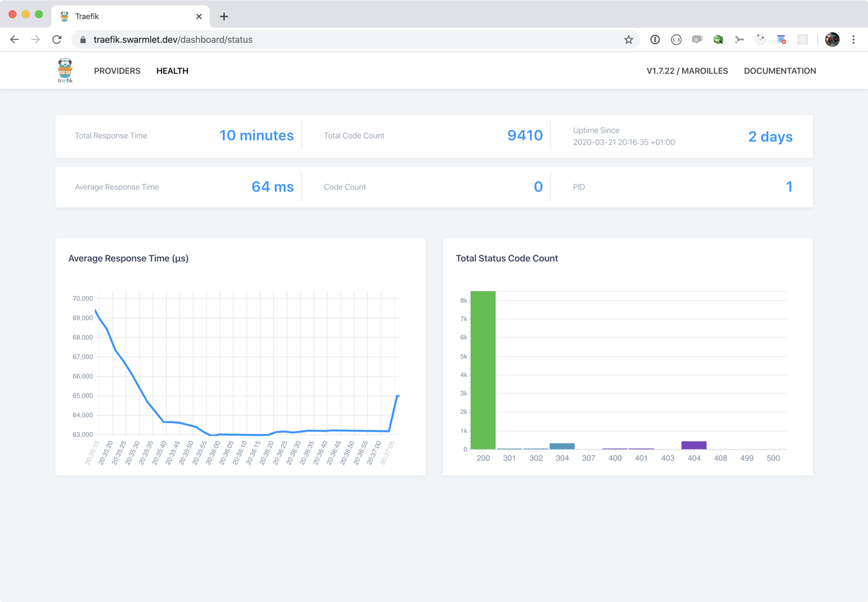Switch to the Providers page
The image size is (868, 602).
[117, 71]
